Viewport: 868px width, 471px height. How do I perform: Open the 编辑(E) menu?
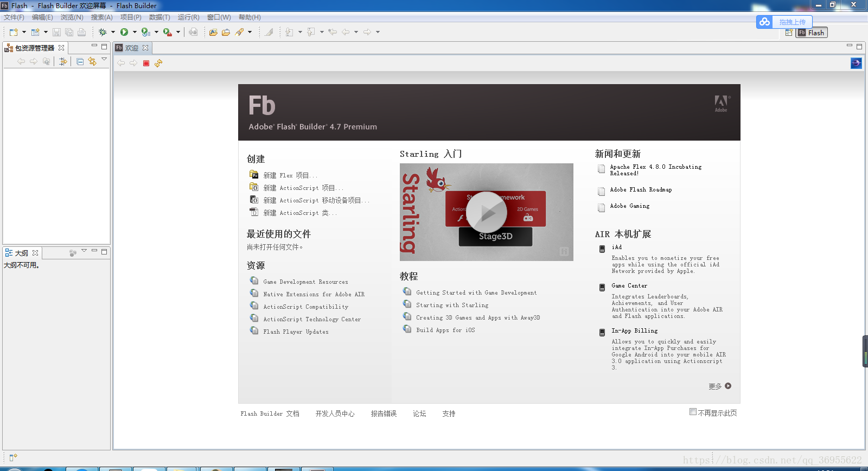[x=42, y=17]
